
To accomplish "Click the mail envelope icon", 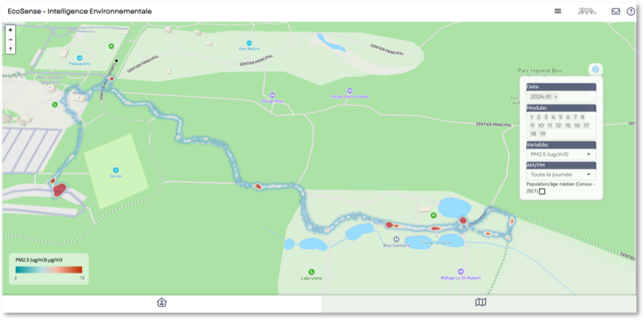I will [x=616, y=11].
